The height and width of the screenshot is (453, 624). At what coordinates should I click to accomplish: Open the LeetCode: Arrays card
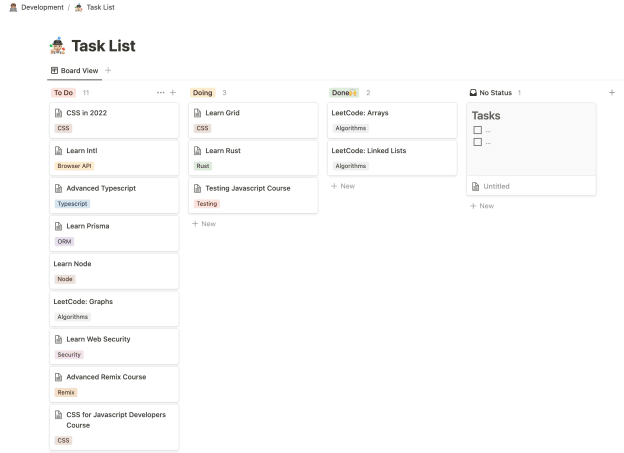point(392,120)
